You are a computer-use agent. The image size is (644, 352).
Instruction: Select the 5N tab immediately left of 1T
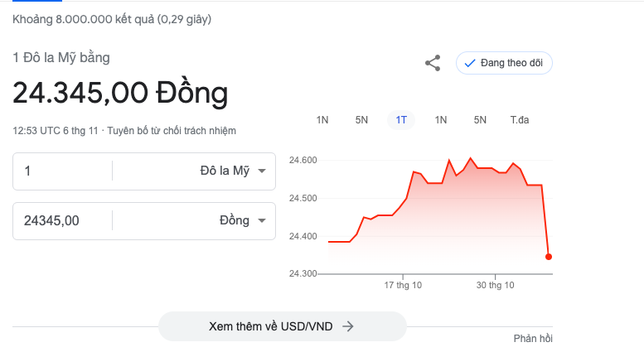[x=361, y=120]
